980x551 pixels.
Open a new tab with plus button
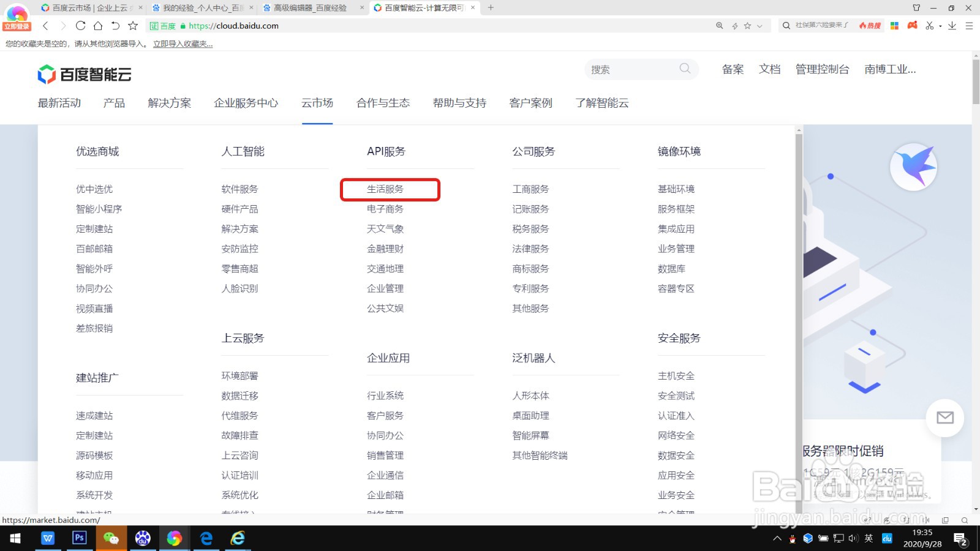coord(491,8)
